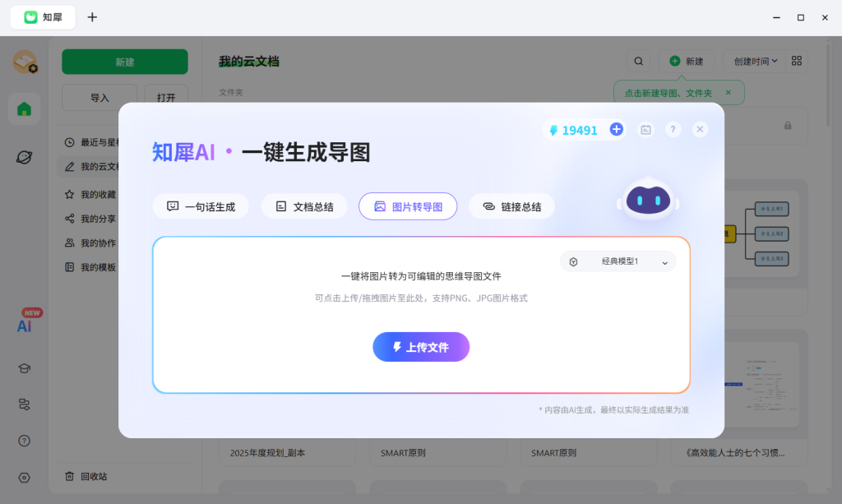Open the graduation cap tutorial icon
This screenshot has height=504, width=842.
pos(24,368)
